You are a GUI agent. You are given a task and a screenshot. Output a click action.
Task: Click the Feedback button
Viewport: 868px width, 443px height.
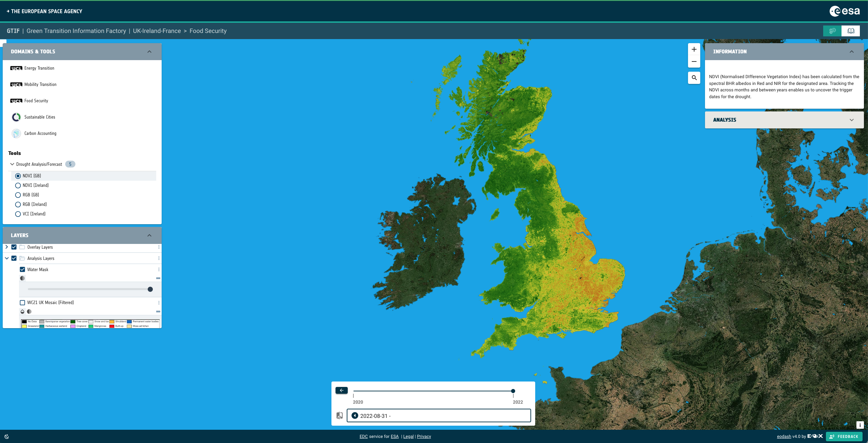pyautogui.click(x=844, y=437)
